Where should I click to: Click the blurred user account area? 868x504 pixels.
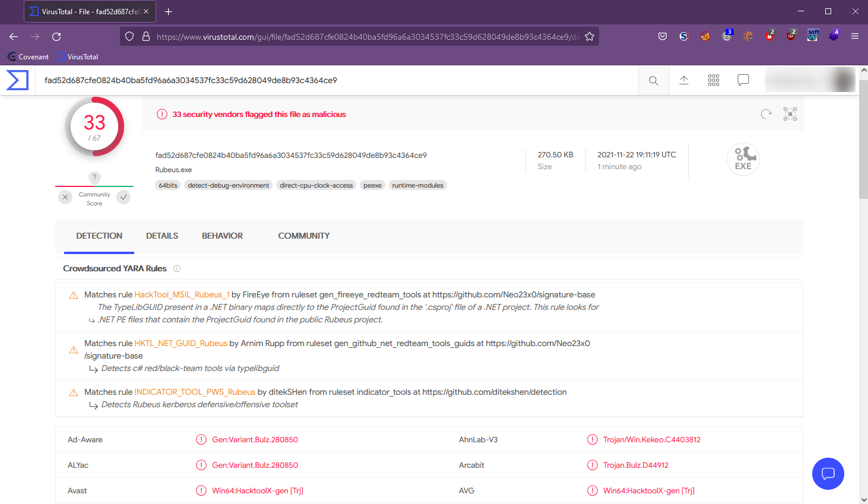coord(810,80)
